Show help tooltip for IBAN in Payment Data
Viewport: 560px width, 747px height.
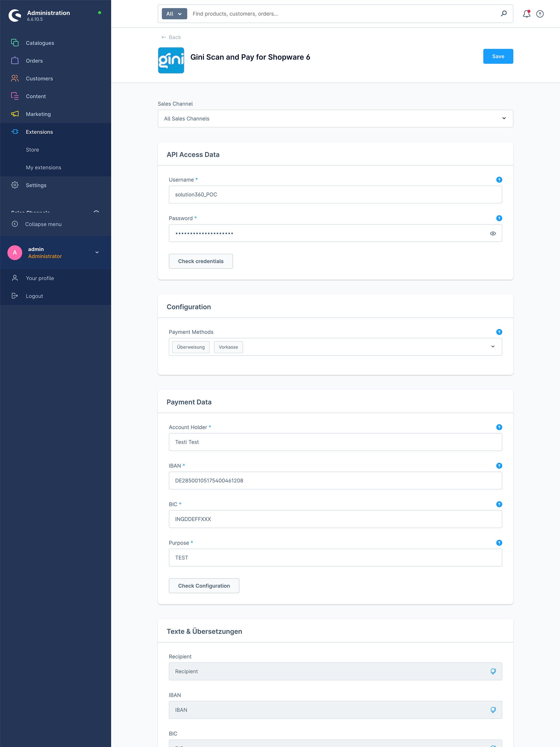[x=499, y=466]
